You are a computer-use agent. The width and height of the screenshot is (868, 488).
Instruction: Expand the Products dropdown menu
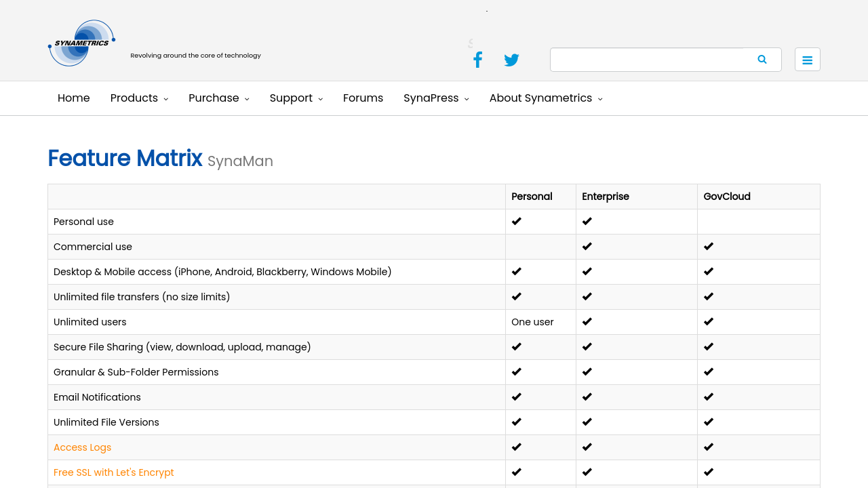(x=139, y=98)
